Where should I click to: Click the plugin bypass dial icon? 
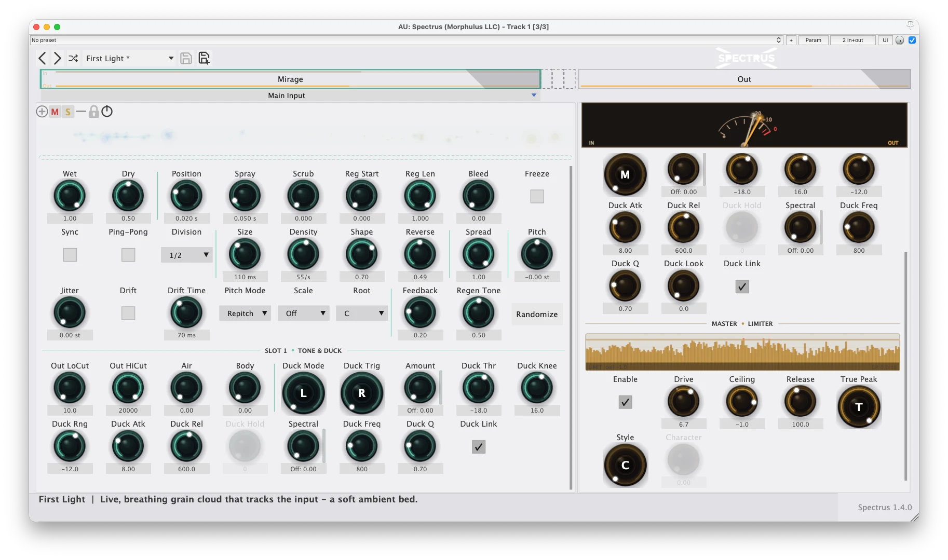tap(900, 40)
